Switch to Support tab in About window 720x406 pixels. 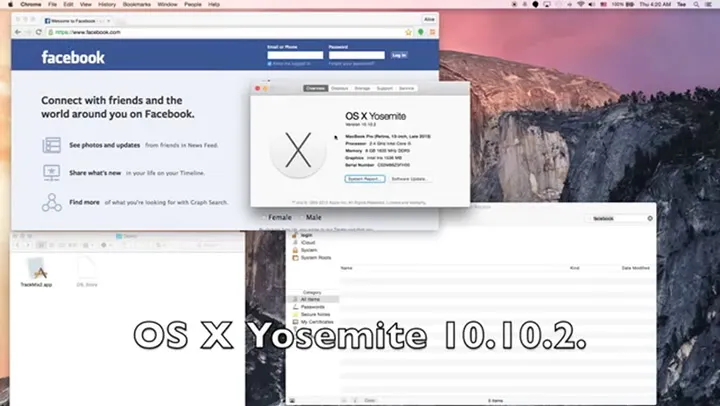click(385, 88)
